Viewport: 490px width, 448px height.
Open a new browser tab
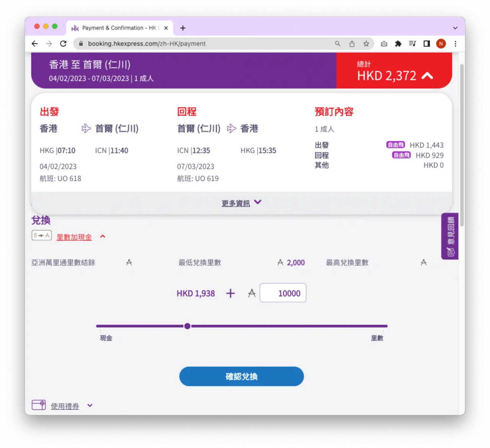click(x=183, y=28)
